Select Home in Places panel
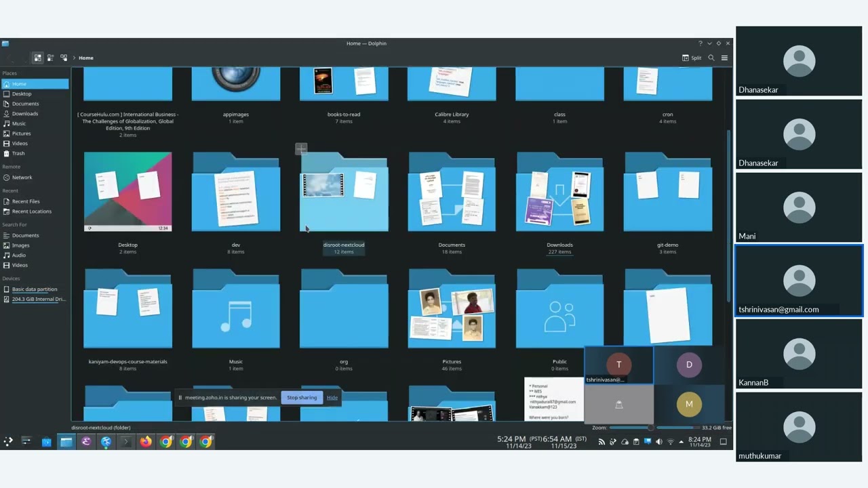 click(35, 84)
